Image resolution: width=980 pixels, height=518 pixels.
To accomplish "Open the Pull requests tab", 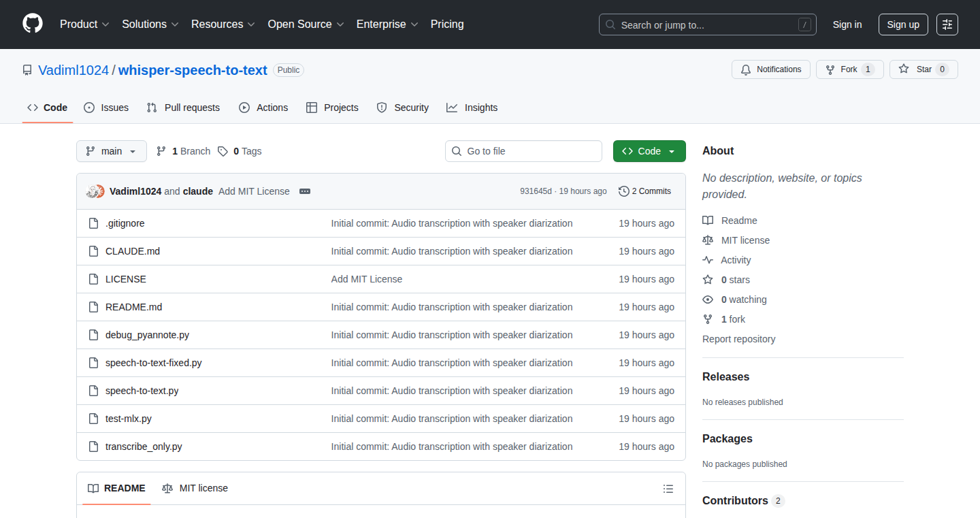I will 183,108.
